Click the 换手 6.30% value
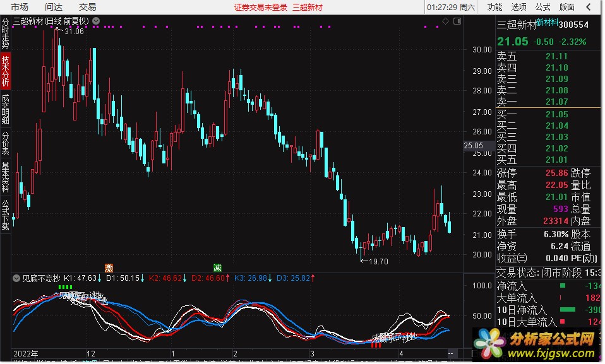Viewport: 605px width, 364px height. tap(556, 234)
